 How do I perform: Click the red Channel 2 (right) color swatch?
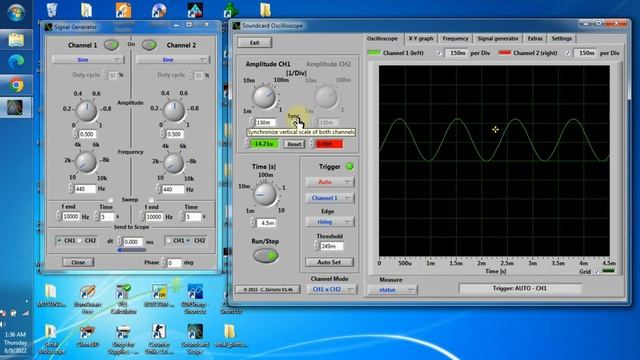pos(504,53)
